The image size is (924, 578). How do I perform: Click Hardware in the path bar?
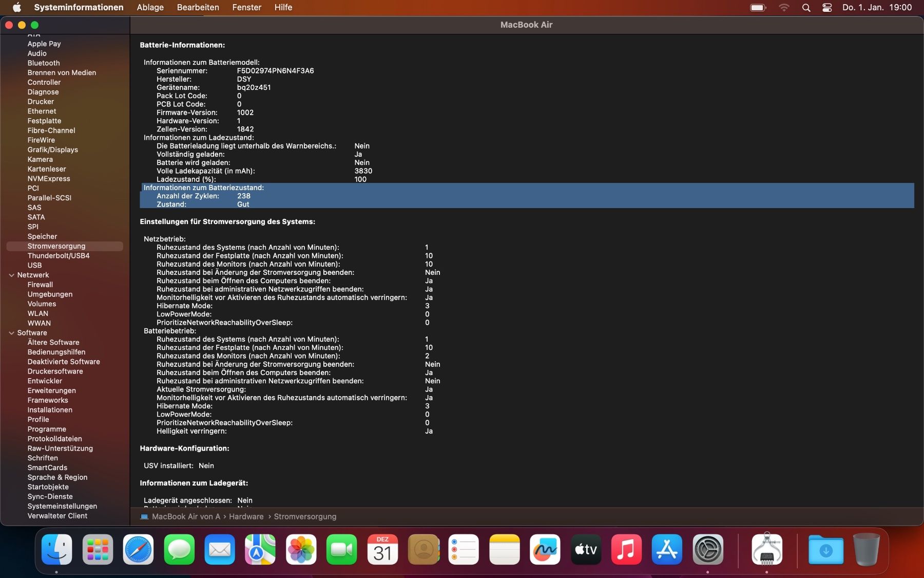246,517
